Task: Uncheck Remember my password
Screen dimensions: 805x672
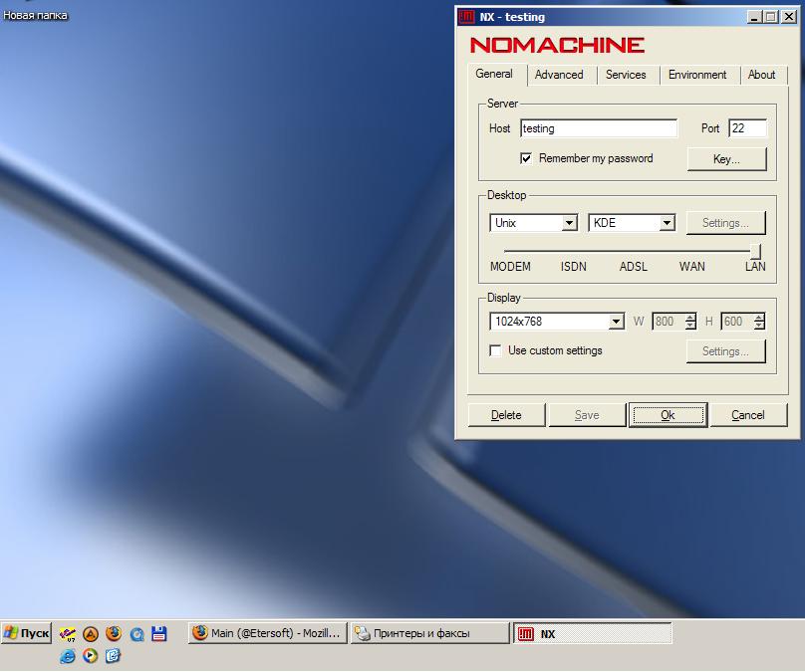Action: (x=526, y=158)
